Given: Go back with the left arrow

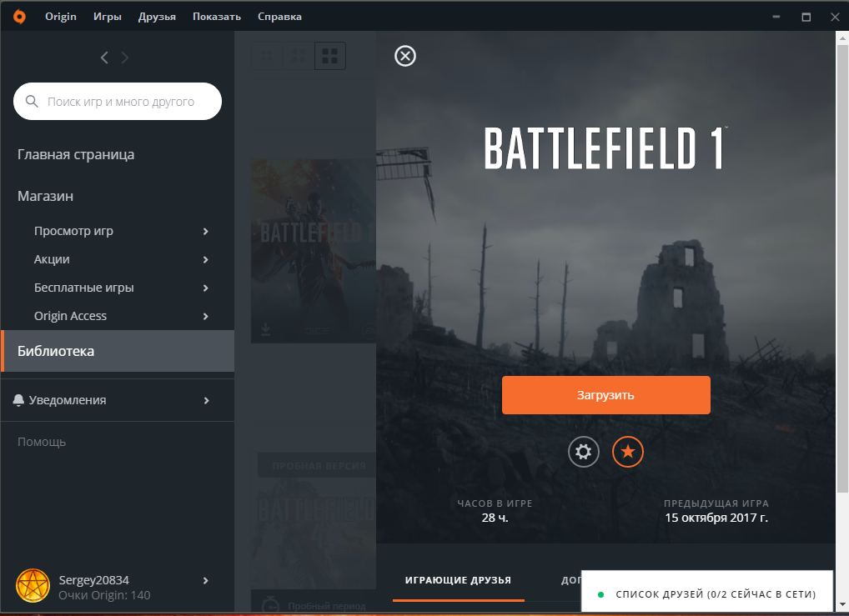Looking at the screenshot, I should (x=104, y=58).
